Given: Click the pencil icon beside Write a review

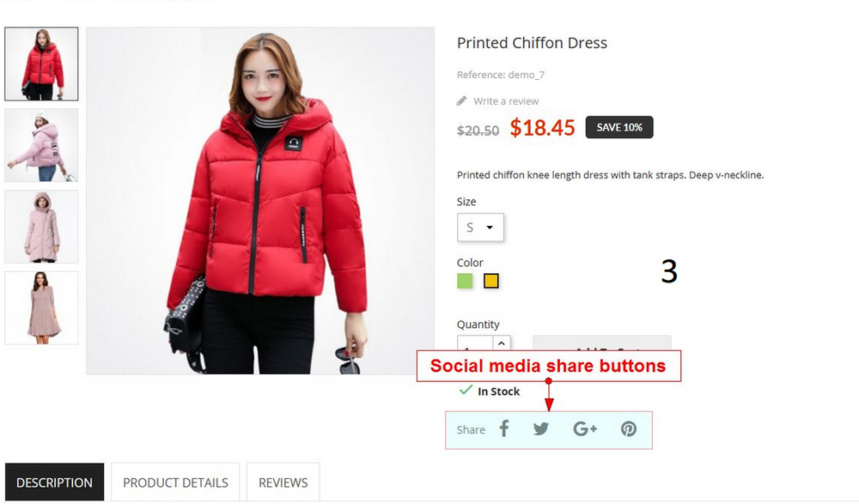Looking at the screenshot, I should [x=462, y=100].
